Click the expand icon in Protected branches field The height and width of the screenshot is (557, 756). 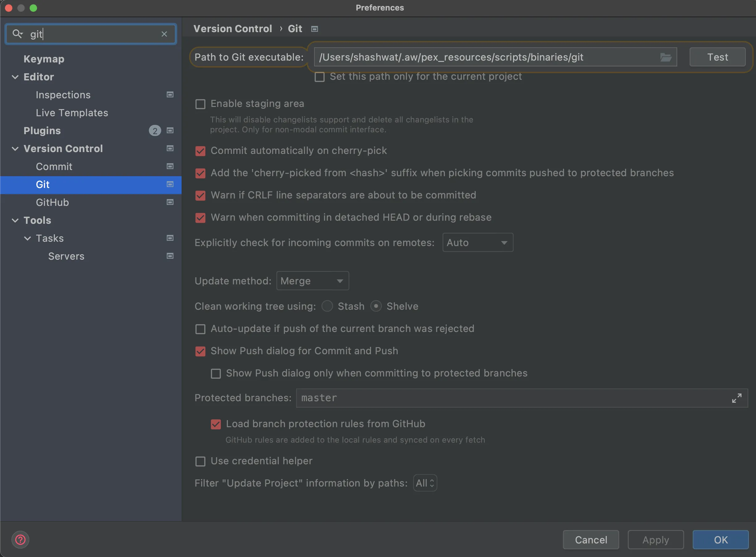click(x=737, y=398)
